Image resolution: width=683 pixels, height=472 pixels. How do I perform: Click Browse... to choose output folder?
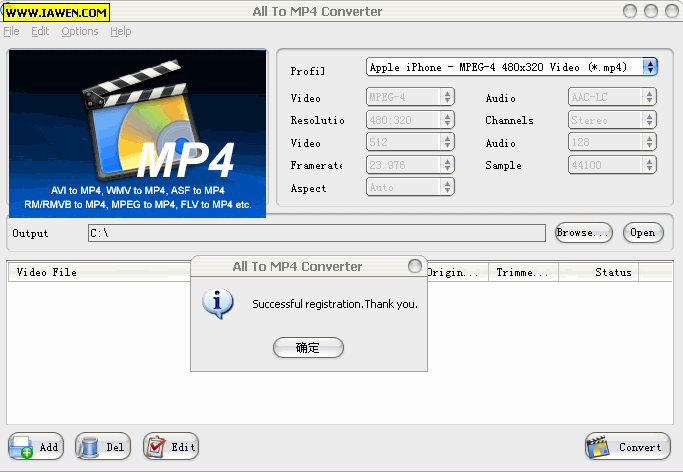(x=583, y=233)
